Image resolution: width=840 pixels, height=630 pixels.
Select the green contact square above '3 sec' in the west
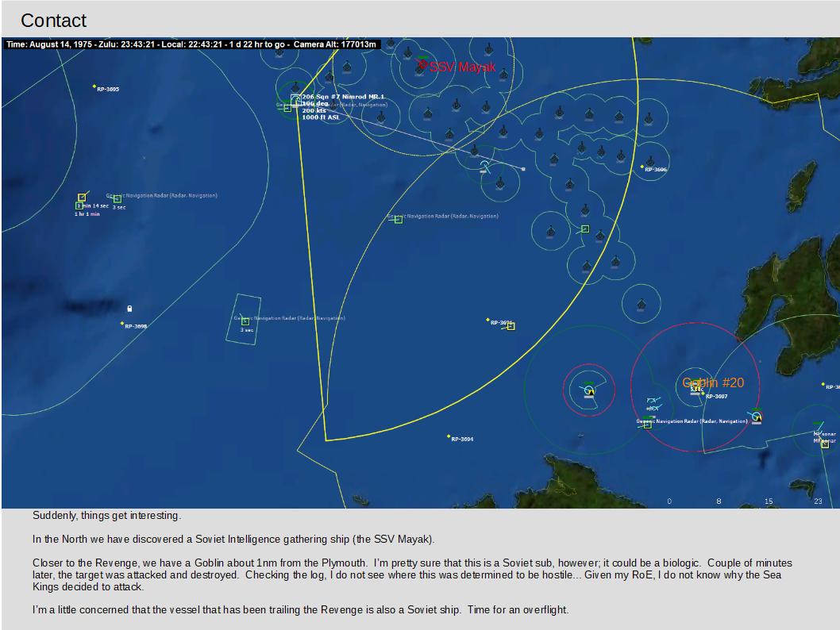point(118,198)
